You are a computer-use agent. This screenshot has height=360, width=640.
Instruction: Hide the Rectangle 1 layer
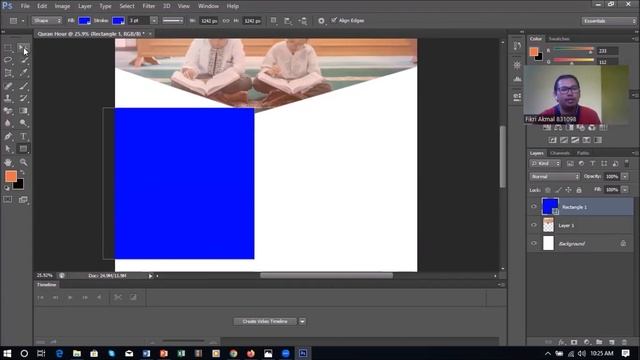[533, 207]
